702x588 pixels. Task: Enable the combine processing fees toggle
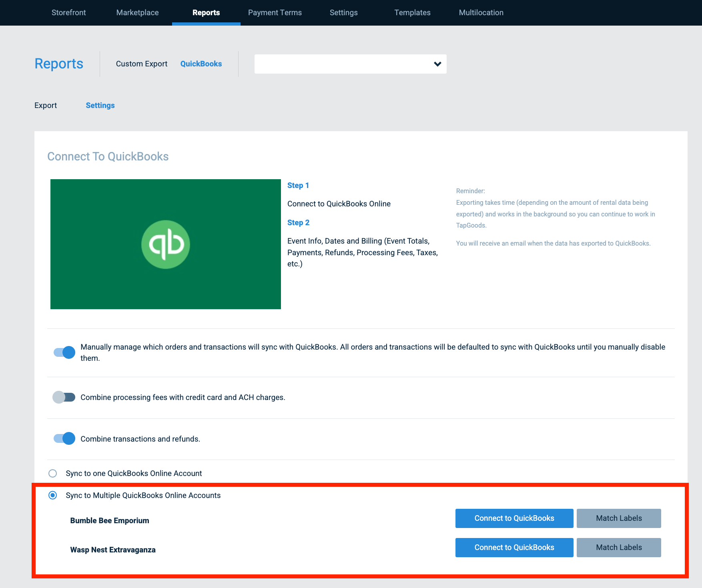[64, 397]
